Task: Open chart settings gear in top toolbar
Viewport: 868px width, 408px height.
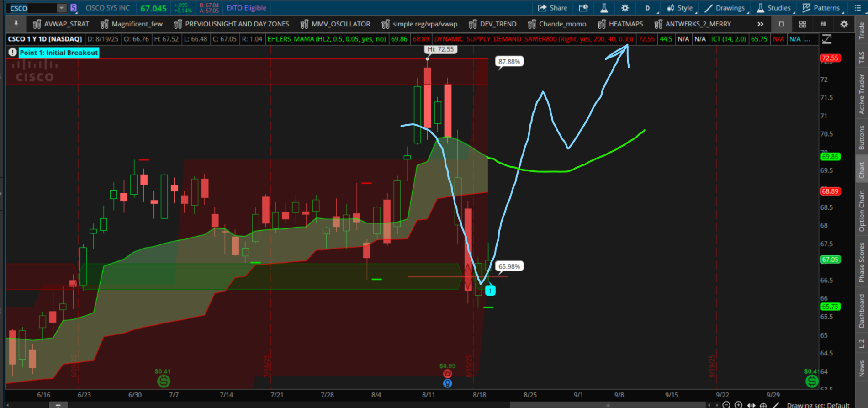Action: tap(625, 8)
